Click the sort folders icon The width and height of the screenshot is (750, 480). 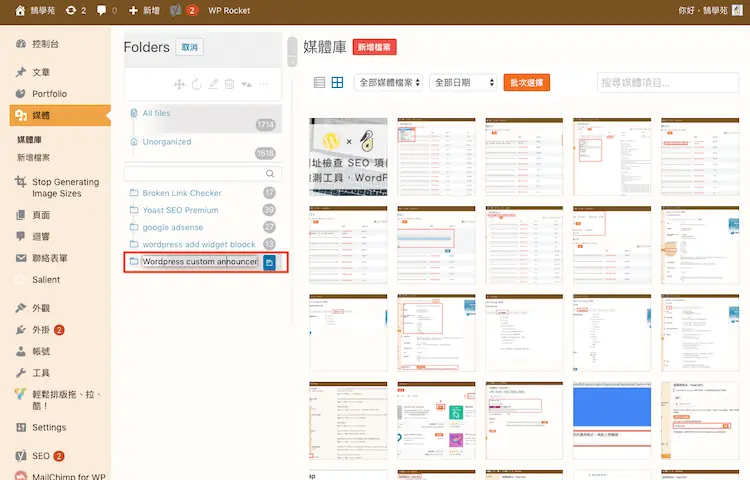click(x=246, y=84)
